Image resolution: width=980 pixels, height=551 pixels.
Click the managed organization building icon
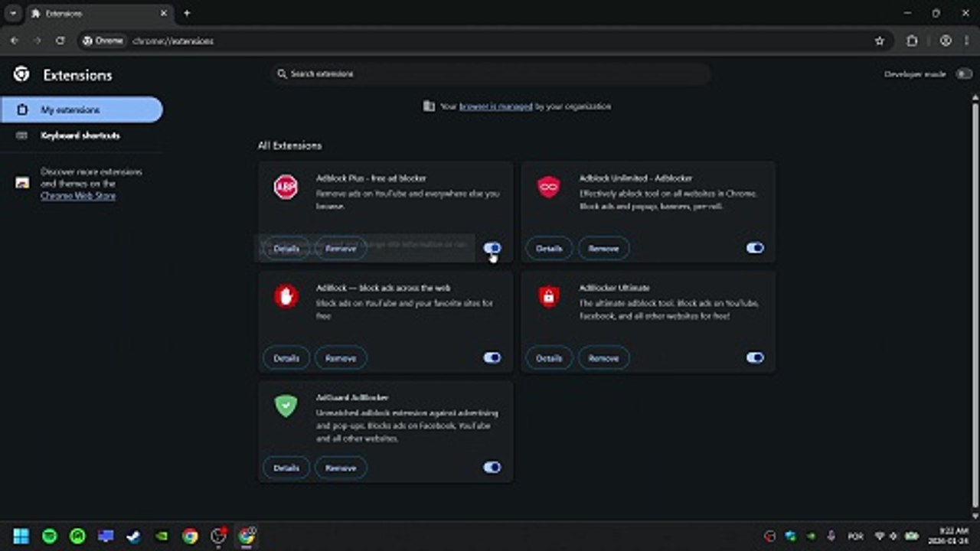[429, 106]
